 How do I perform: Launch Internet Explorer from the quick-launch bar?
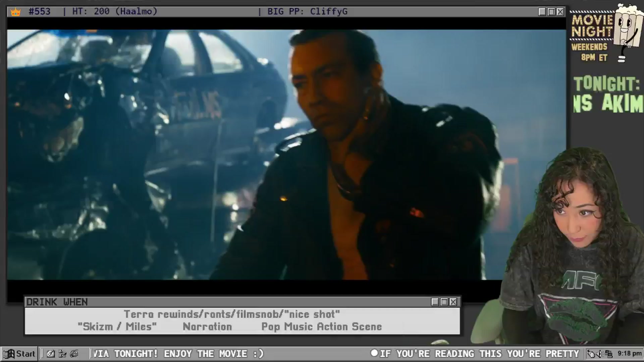pos(74,354)
